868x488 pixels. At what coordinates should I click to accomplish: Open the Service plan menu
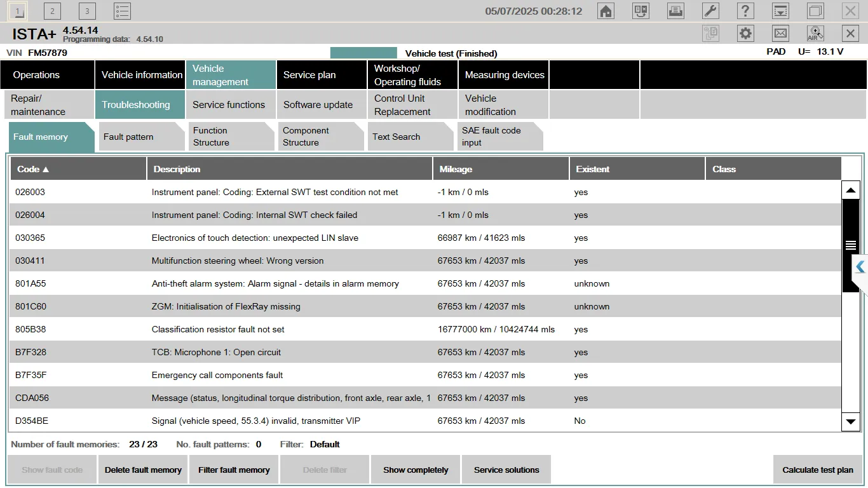click(322, 74)
